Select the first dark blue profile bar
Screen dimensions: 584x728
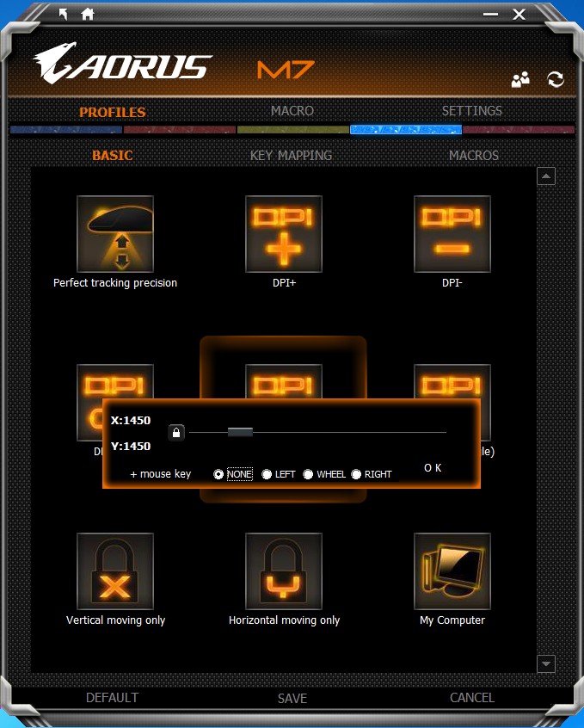tap(66, 130)
